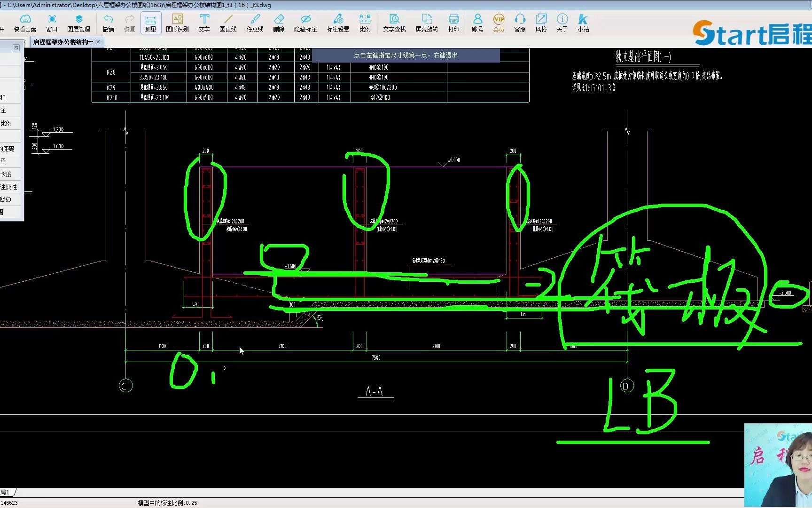
Task: Click status bar text 模型中的标注比例:0.25
Action: click(x=167, y=503)
